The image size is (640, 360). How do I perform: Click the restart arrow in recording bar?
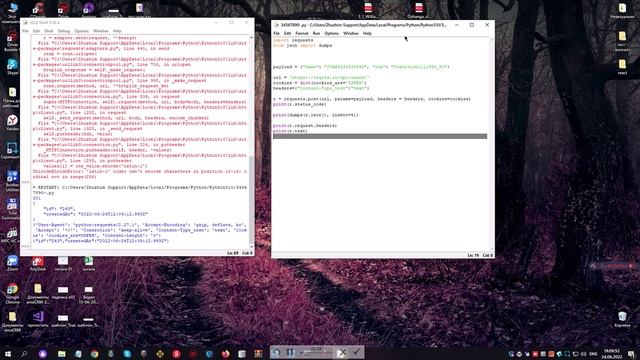pos(276,352)
